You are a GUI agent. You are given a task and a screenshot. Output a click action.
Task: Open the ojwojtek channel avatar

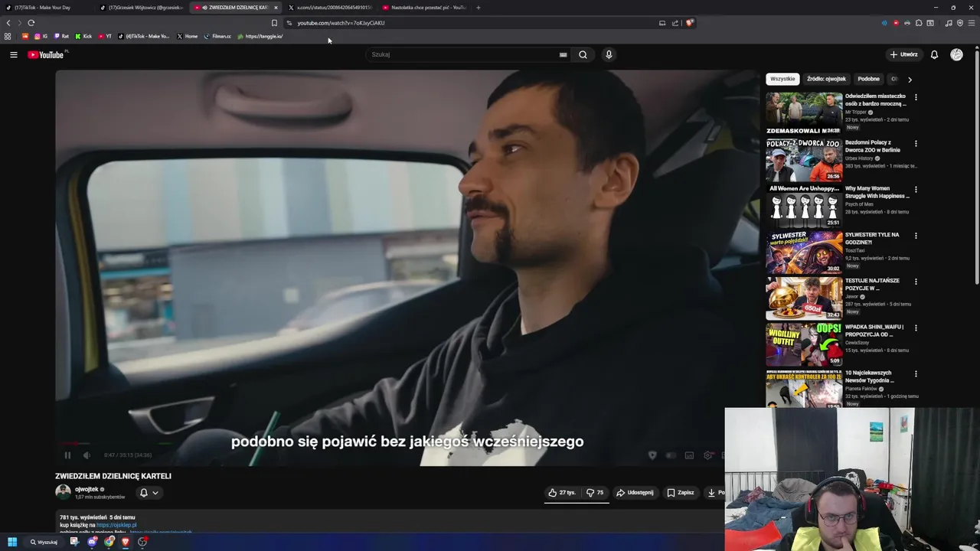(63, 492)
